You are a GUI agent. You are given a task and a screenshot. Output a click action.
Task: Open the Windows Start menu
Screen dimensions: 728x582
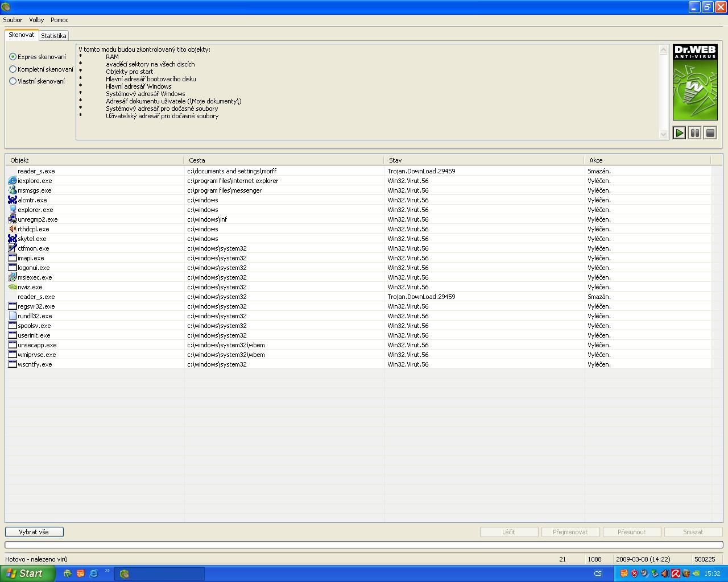tap(28, 573)
